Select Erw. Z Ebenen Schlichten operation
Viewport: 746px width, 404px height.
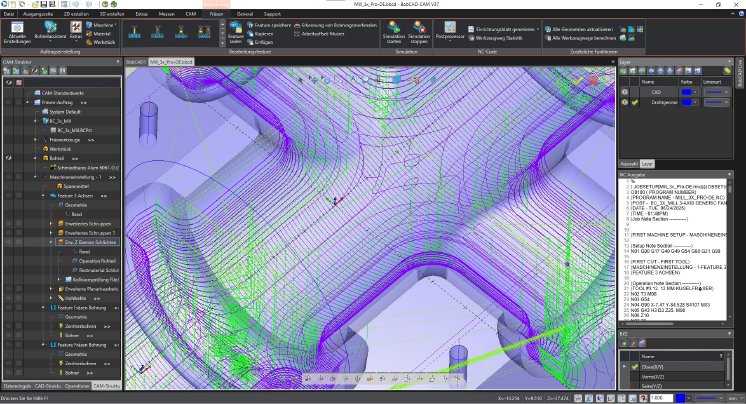[92, 241]
